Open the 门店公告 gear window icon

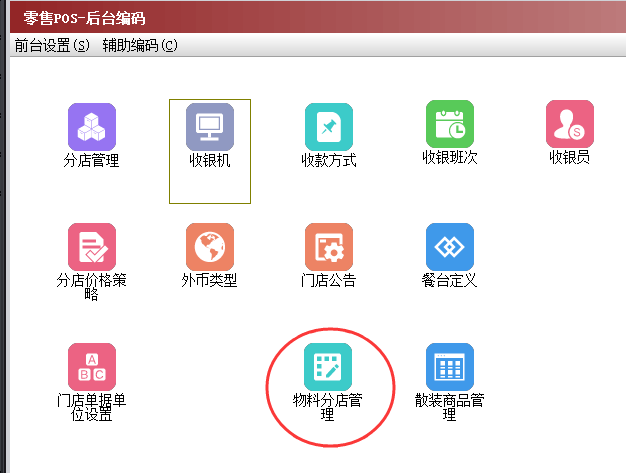tap(329, 247)
